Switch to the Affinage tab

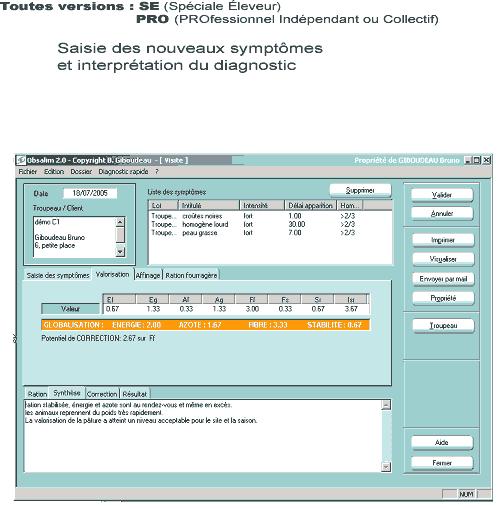pyautogui.click(x=148, y=275)
